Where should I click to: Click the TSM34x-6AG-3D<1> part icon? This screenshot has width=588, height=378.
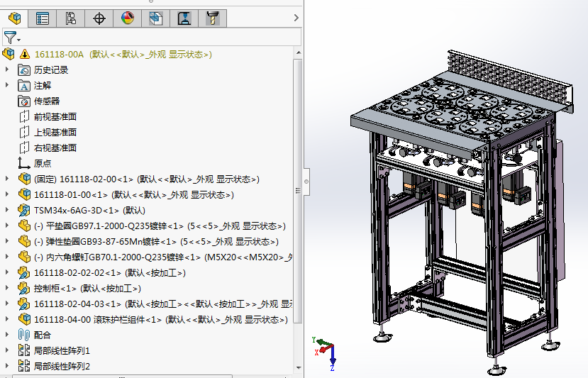(24, 211)
